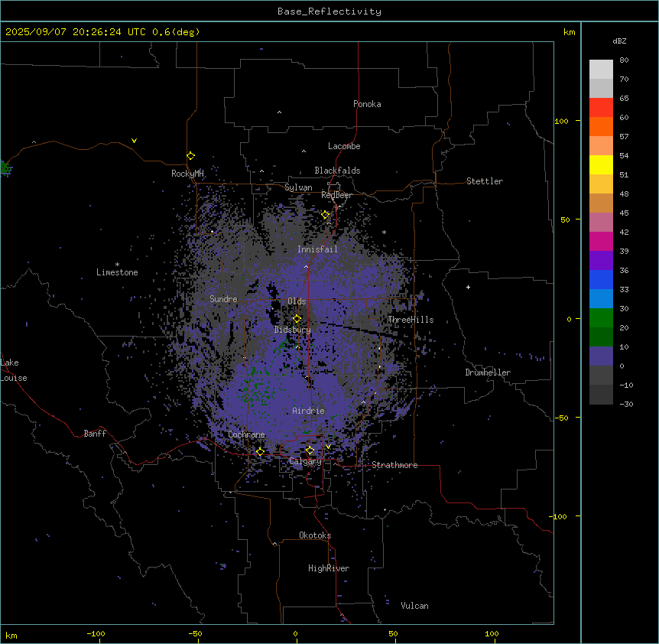Click the yellow V marker northwest of RockyMH
Image resolution: width=659 pixels, height=644 pixels.
pos(134,141)
